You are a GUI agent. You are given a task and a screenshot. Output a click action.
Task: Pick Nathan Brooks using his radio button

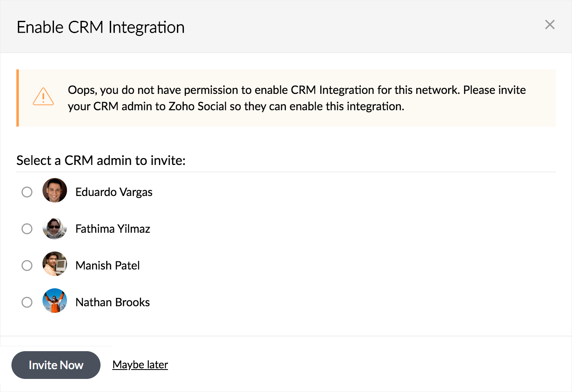click(27, 302)
